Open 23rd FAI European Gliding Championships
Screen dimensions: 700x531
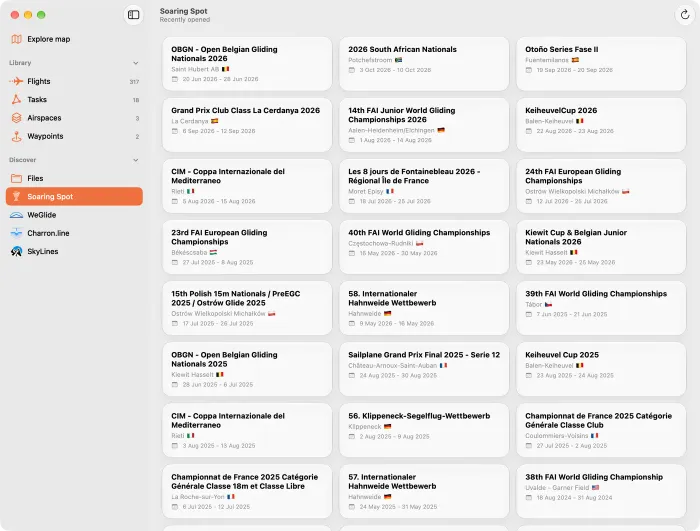247,247
